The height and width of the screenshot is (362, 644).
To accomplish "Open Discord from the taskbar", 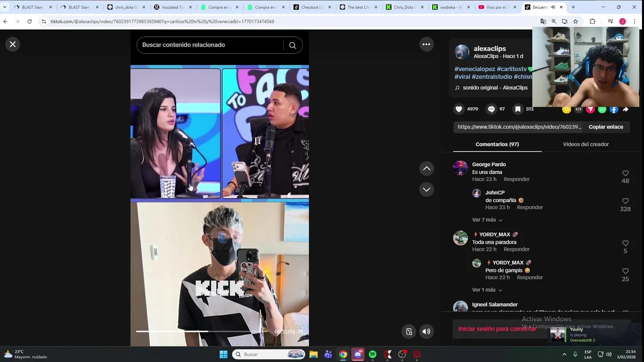I will pyautogui.click(x=358, y=354).
